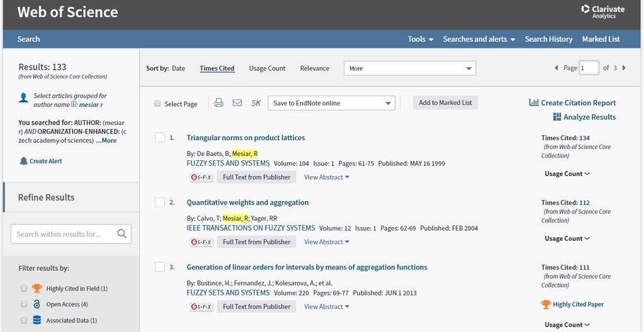The image size is (644, 332).
Task: Open article Quantitative weights and aggregation
Action: click(247, 202)
